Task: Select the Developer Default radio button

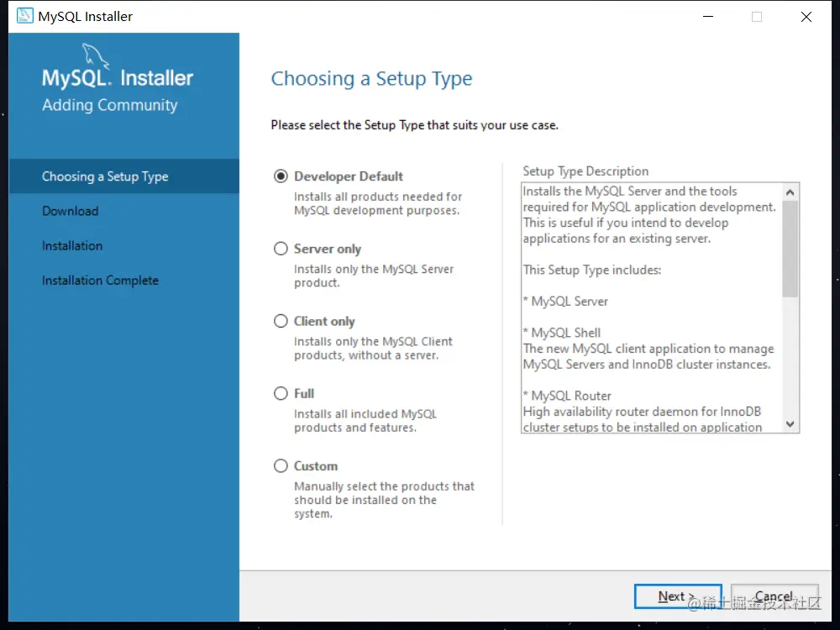Action: tap(281, 176)
